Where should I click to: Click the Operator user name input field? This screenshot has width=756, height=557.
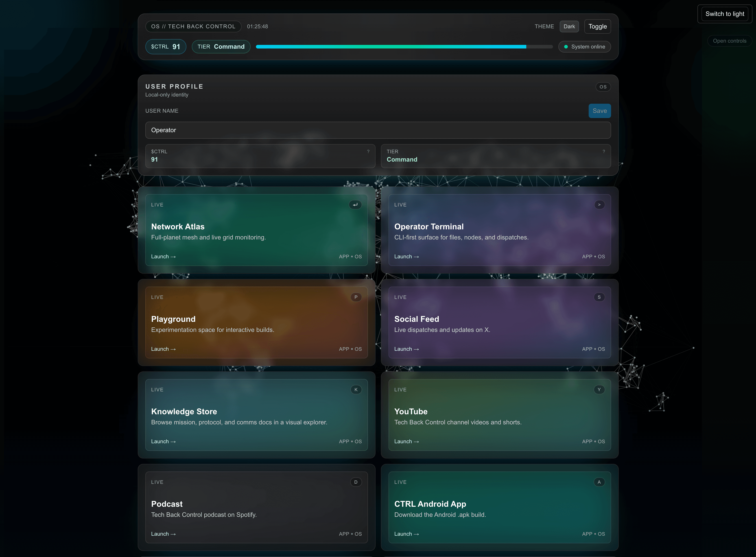click(x=378, y=130)
